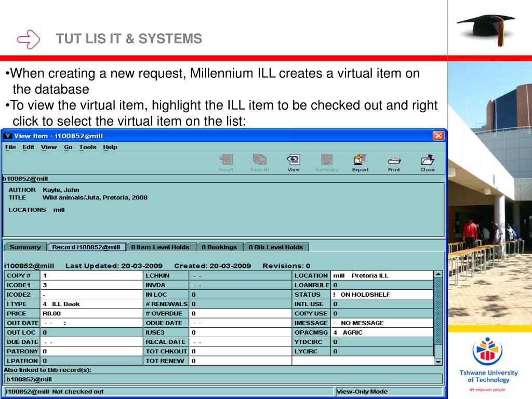Click the OPACMSG value AGRIC
The height and width of the screenshot is (399, 532).
382,332
